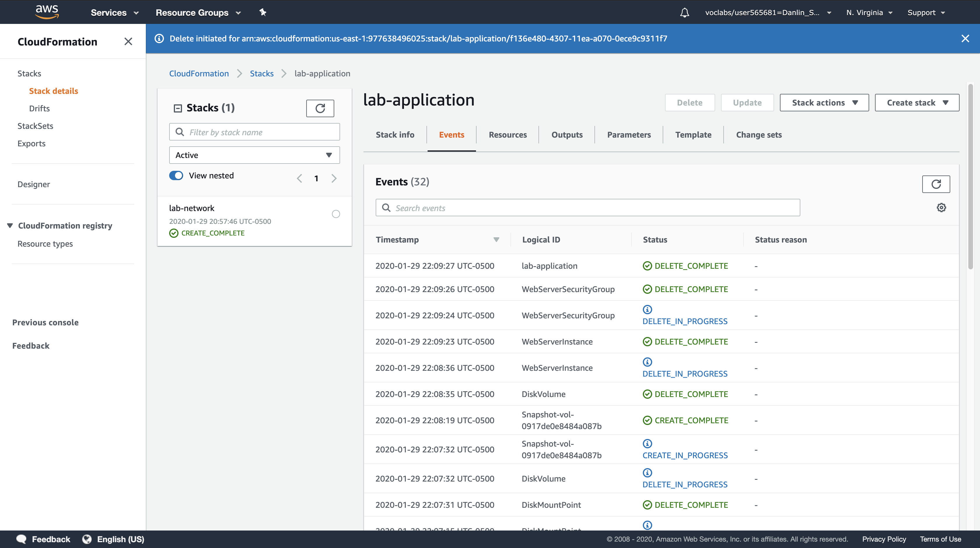The height and width of the screenshot is (548, 980).
Task: Close the CloudFormation sidebar panel
Action: click(x=128, y=41)
